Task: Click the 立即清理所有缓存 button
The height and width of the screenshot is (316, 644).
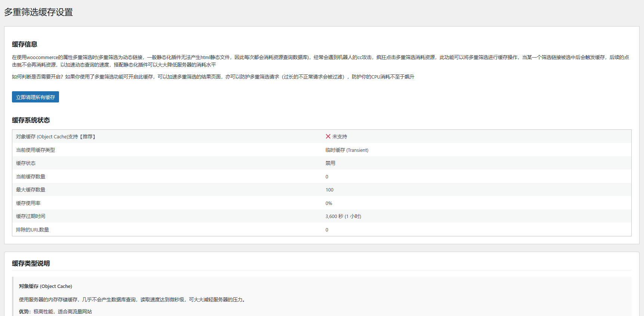Action: tap(35, 97)
